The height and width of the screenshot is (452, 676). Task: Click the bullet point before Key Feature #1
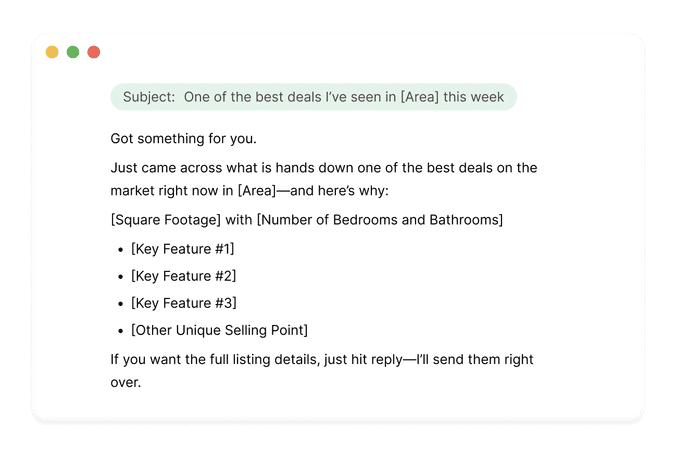119,249
